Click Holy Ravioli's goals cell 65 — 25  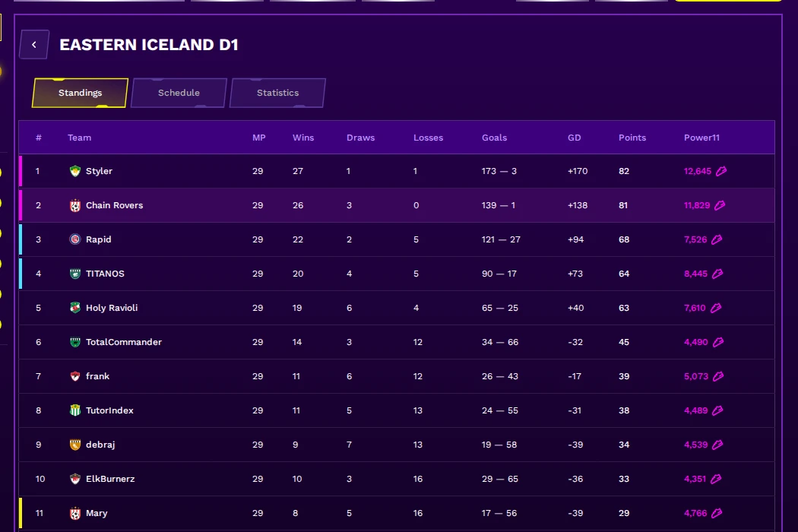[500, 308]
